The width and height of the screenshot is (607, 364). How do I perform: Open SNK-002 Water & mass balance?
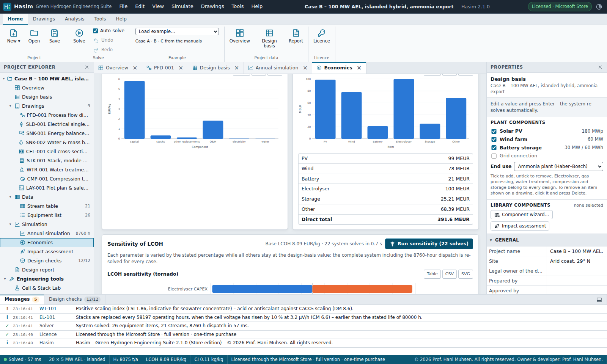click(x=47, y=143)
